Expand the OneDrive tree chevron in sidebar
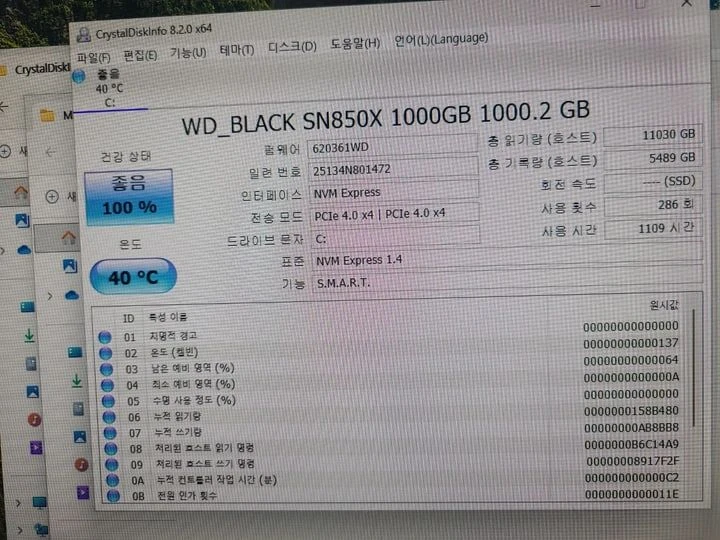This screenshot has width=720, height=540. pyautogui.click(x=50, y=296)
